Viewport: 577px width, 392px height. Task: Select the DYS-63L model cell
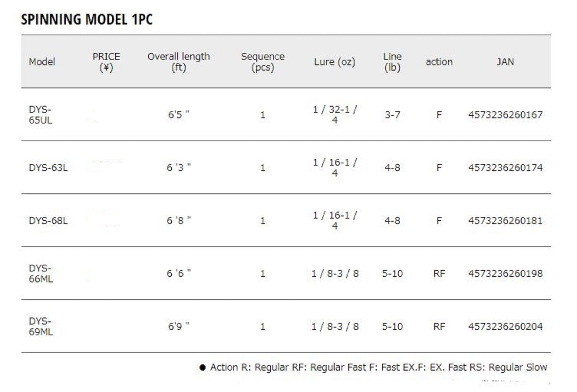click(x=48, y=168)
